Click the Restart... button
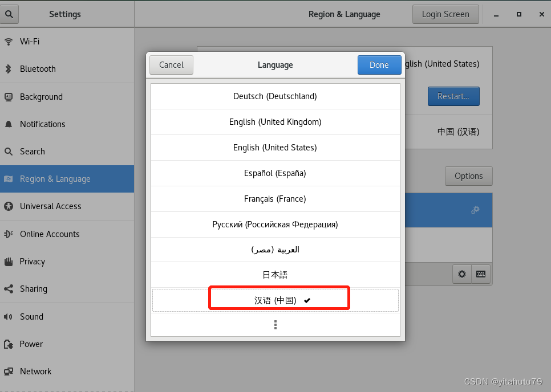The image size is (551, 392). (x=453, y=96)
